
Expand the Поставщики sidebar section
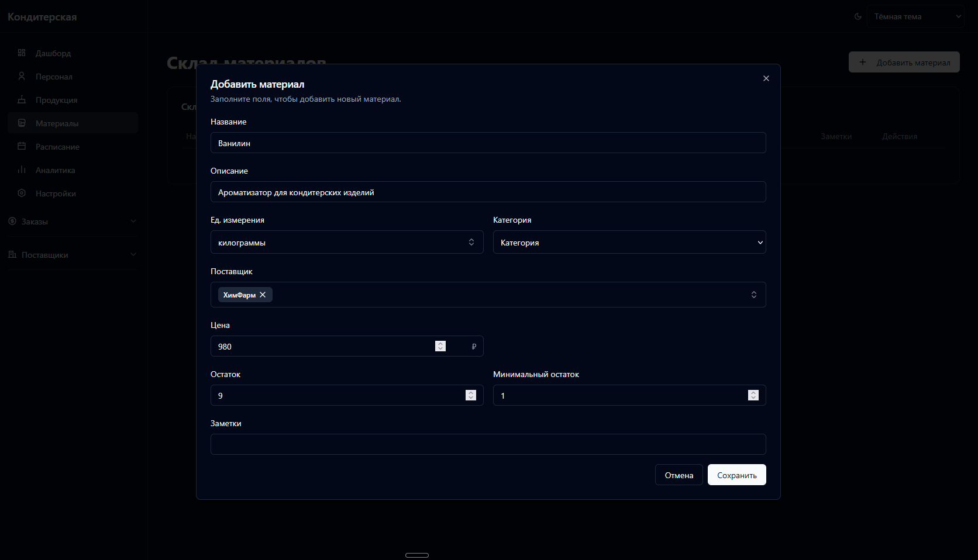pyautogui.click(x=133, y=254)
